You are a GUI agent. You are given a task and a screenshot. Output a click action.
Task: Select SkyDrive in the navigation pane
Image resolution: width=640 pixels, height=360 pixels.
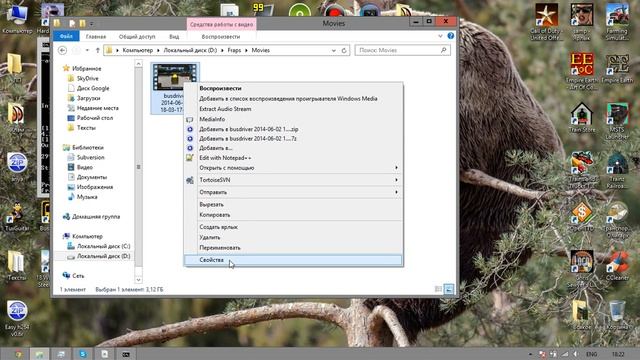88,78
